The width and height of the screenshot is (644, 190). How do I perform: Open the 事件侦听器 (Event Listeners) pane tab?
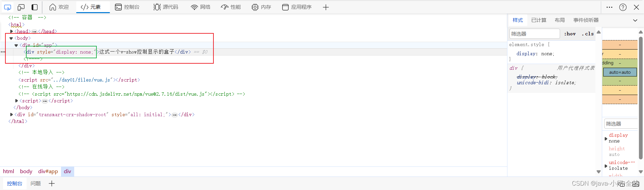click(586, 20)
